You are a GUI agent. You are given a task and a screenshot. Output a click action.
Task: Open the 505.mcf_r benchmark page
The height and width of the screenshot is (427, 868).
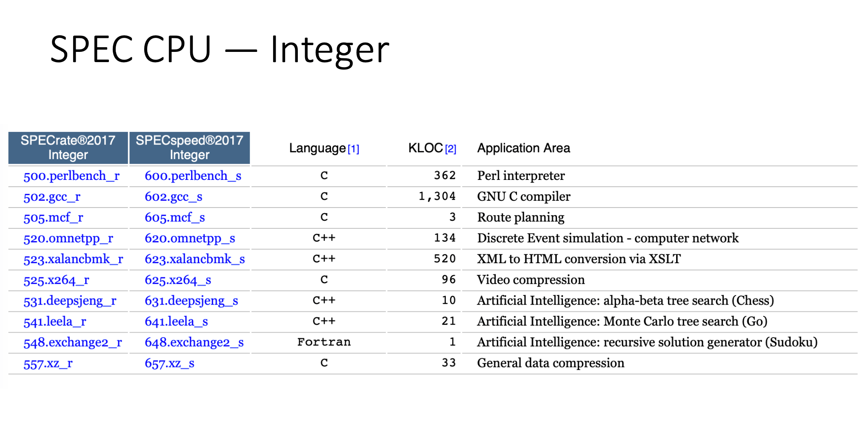coord(53,218)
